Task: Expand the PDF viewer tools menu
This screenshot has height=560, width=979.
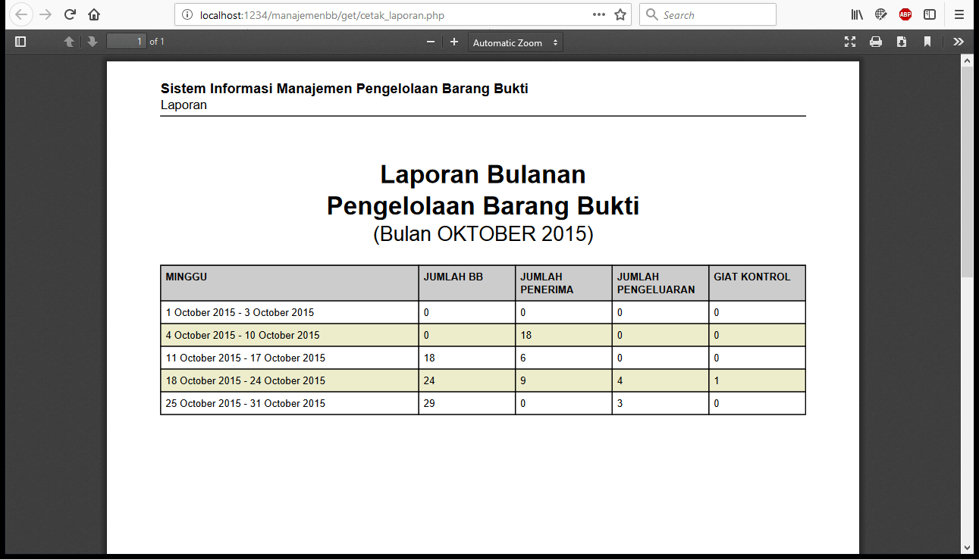Action: click(x=959, y=42)
